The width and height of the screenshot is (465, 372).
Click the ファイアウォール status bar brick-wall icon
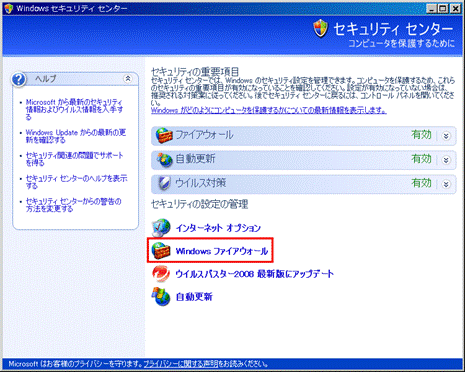(164, 135)
